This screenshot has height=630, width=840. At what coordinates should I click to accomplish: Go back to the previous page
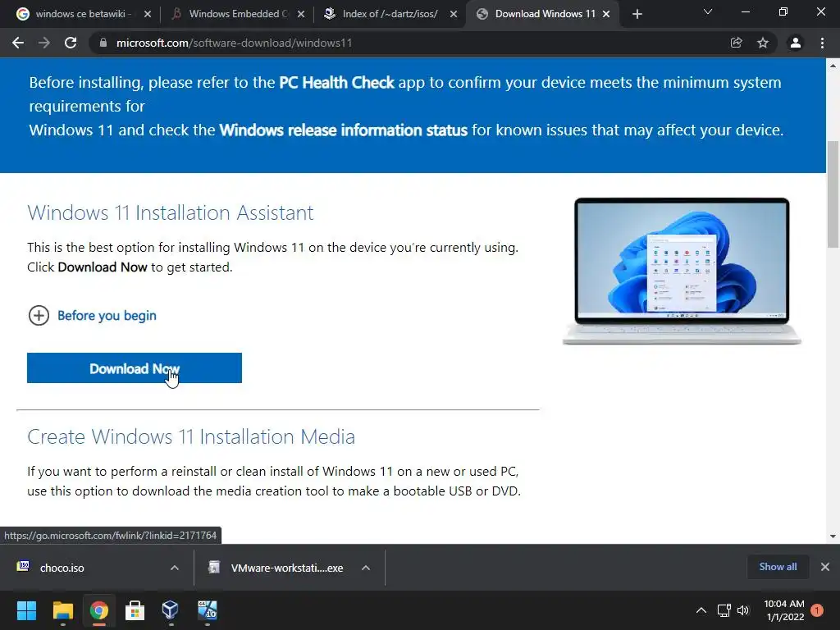click(x=18, y=43)
